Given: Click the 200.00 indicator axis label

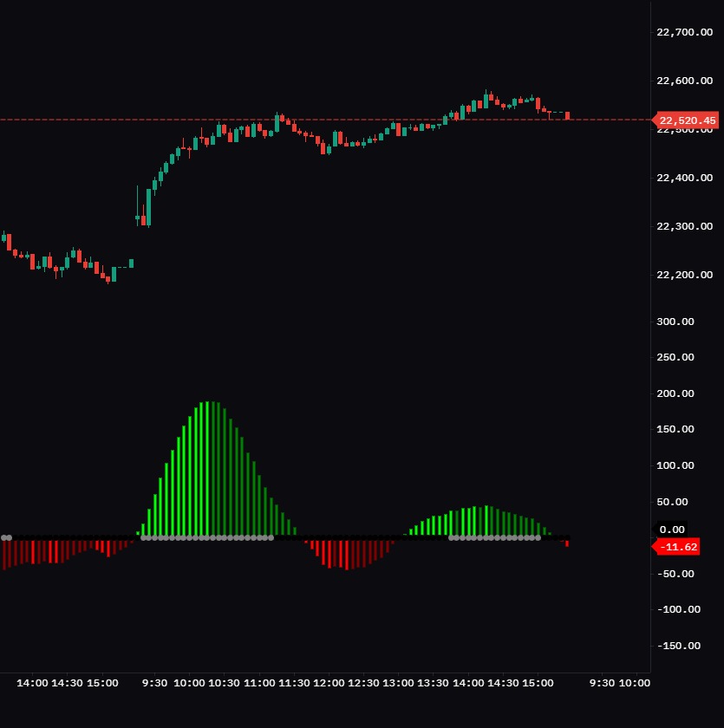Looking at the screenshot, I should point(675,393).
